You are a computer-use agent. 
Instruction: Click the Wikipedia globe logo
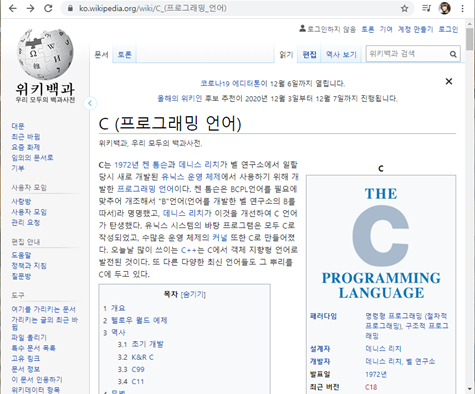pyautogui.click(x=45, y=54)
